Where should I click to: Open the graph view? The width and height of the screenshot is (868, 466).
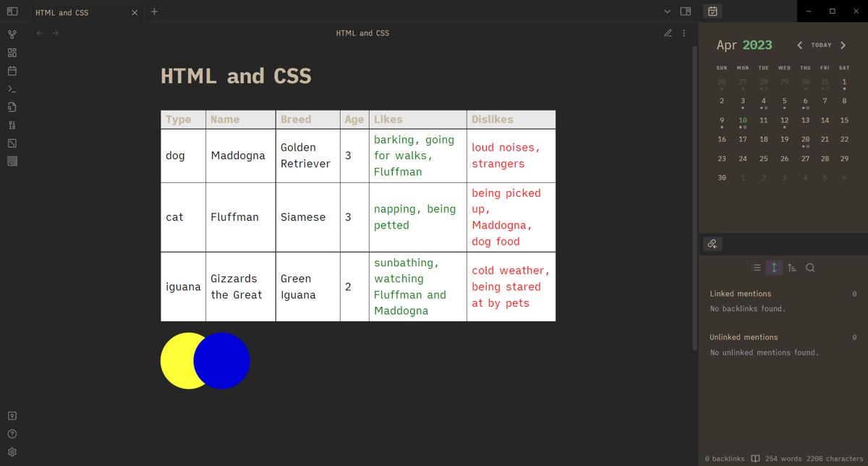pos(12,33)
